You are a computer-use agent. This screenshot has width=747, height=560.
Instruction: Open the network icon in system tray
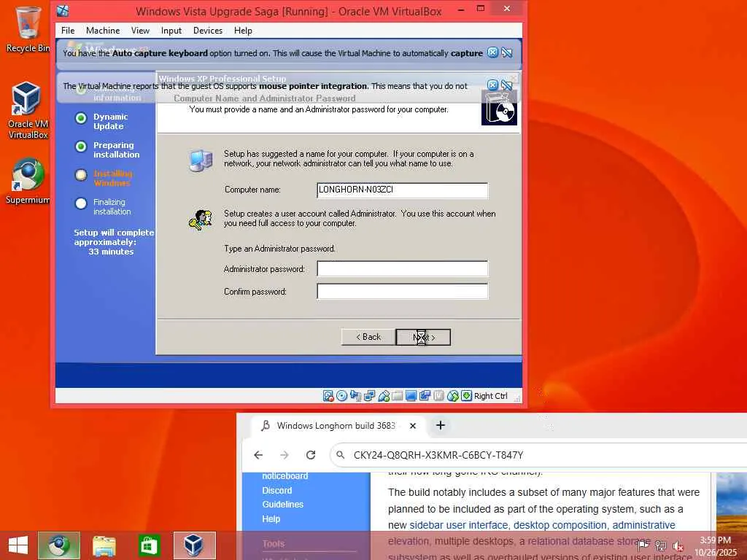661,545
